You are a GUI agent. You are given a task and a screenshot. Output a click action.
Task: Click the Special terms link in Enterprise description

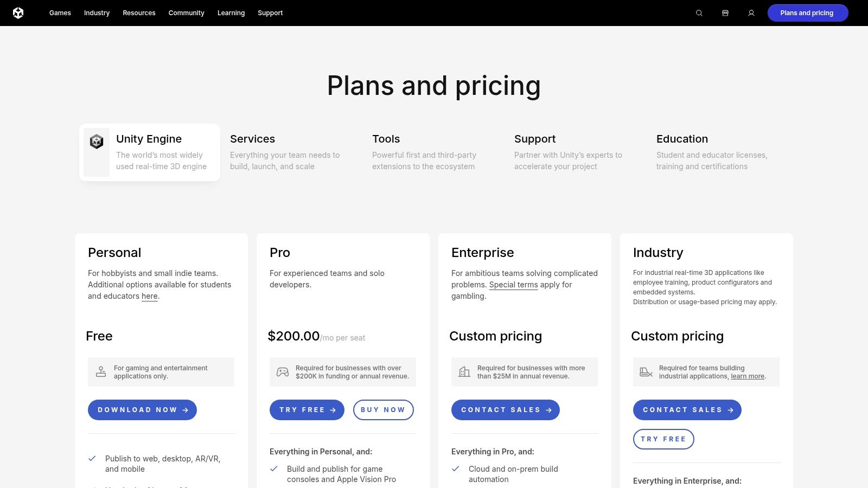(x=513, y=285)
